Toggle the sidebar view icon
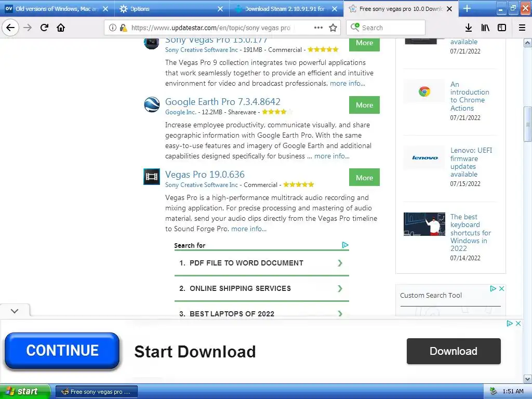 point(502,28)
